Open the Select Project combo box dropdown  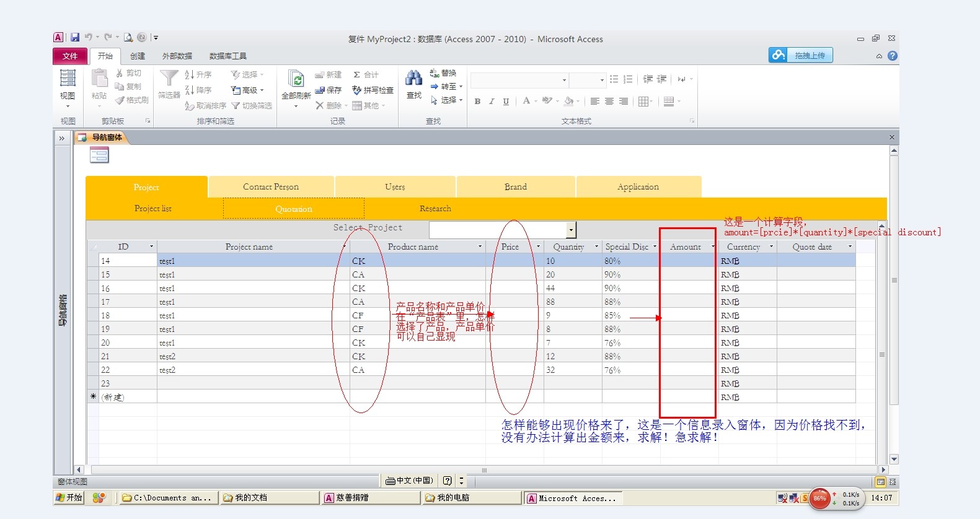571,230
